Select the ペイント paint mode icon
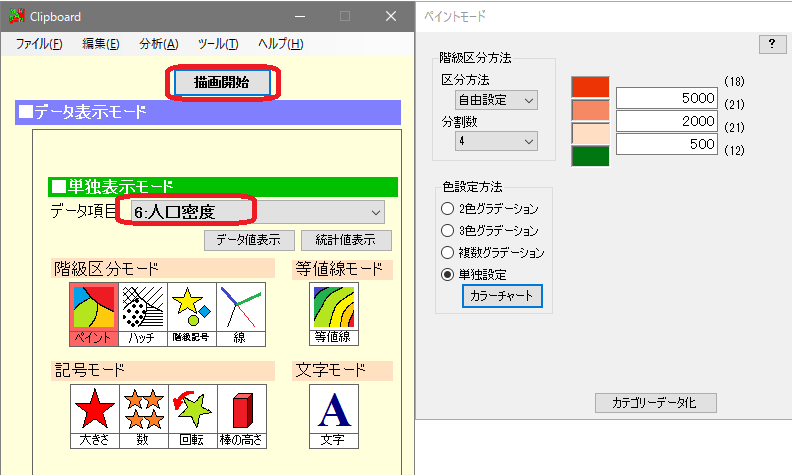The height and width of the screenshot is (475, 792). pyautogui.click(x=94, y=314)
